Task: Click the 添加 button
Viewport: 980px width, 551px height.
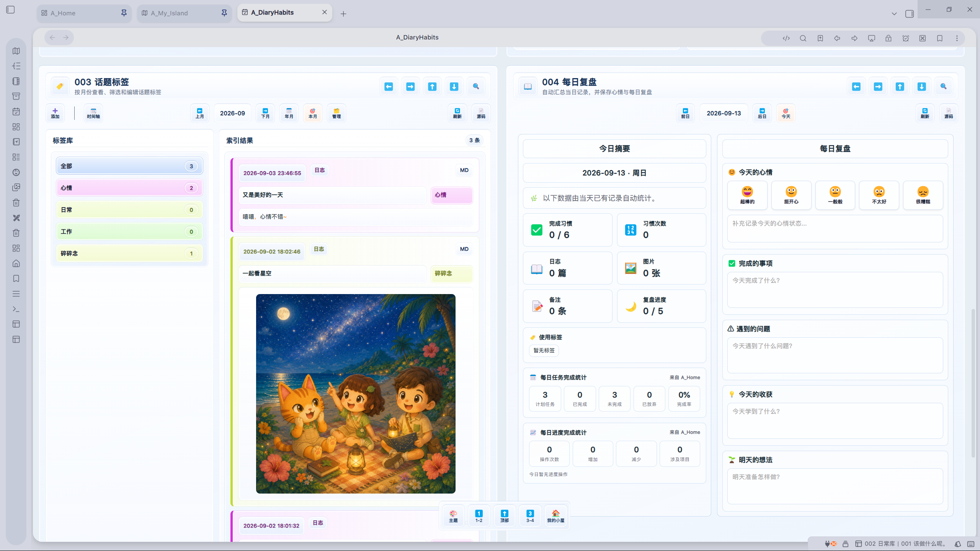Action: [55, 113]
